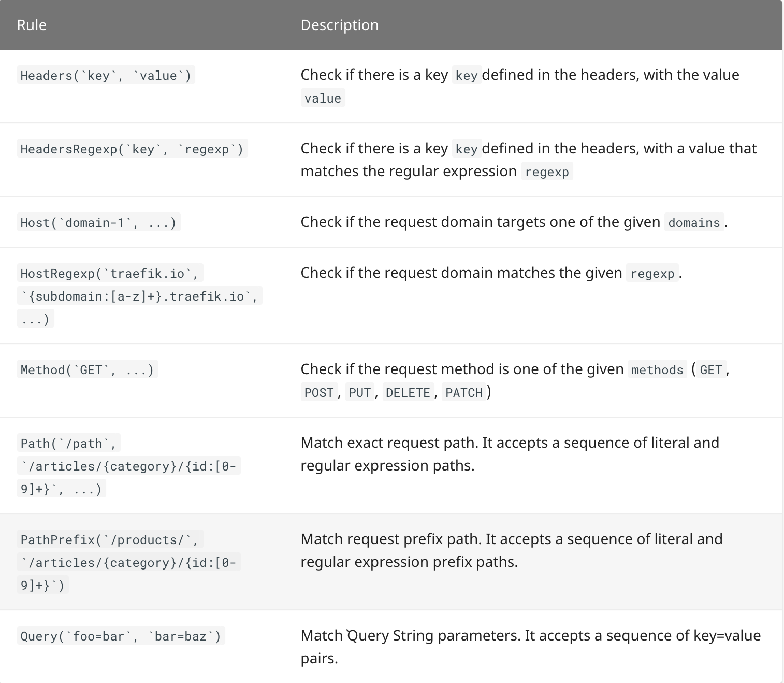Click the HostRegexp(`traefik.io` code snippet

tap(110, 274)
